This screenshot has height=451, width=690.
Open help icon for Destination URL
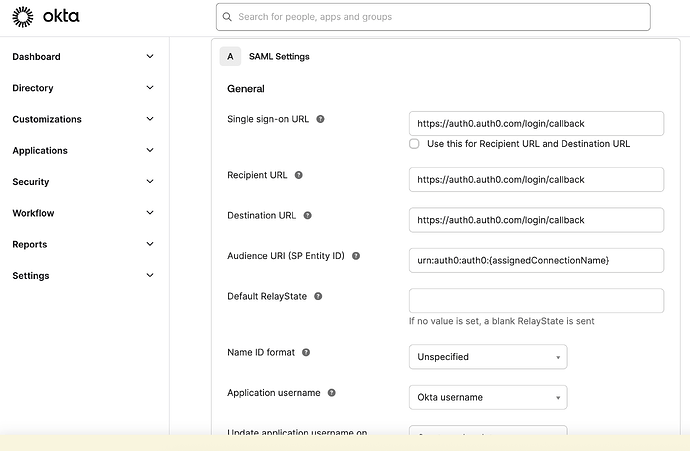click(308, 216)
